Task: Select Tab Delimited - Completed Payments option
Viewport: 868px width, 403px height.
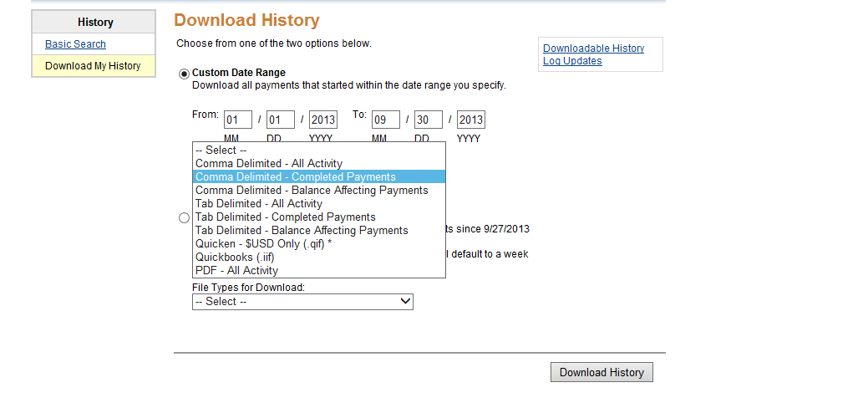Action: click(319, 217)
